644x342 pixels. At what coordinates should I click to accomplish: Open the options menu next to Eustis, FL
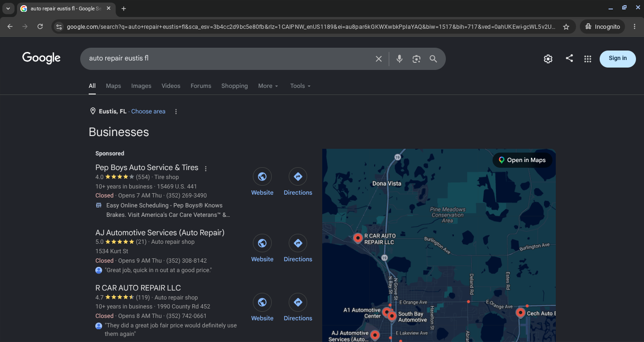pos(176,111)
